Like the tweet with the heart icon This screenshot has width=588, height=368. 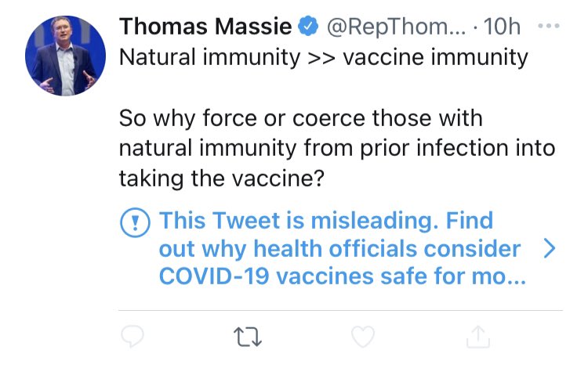point(363,337)
